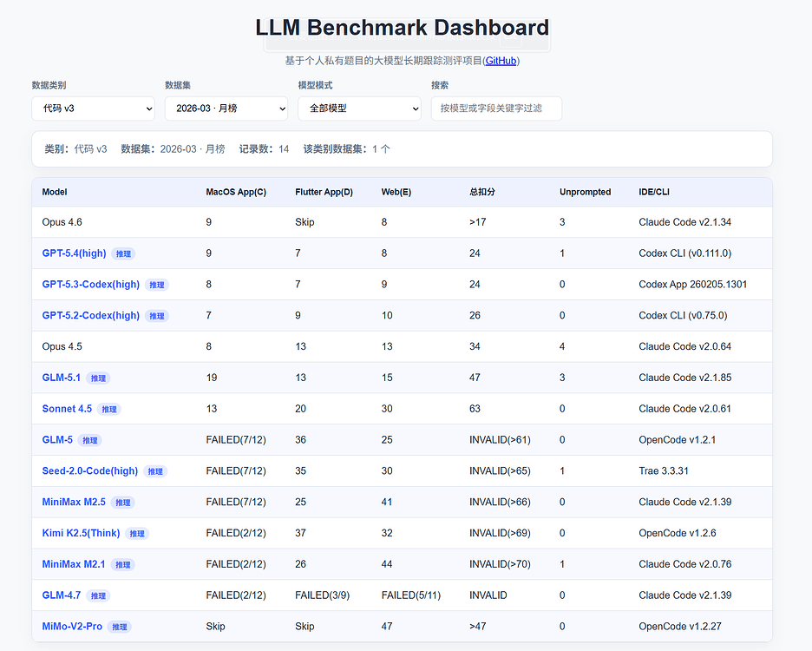
Task: Click INVALID(>69) in the Kimi K2.5 row
Action: 501,533
